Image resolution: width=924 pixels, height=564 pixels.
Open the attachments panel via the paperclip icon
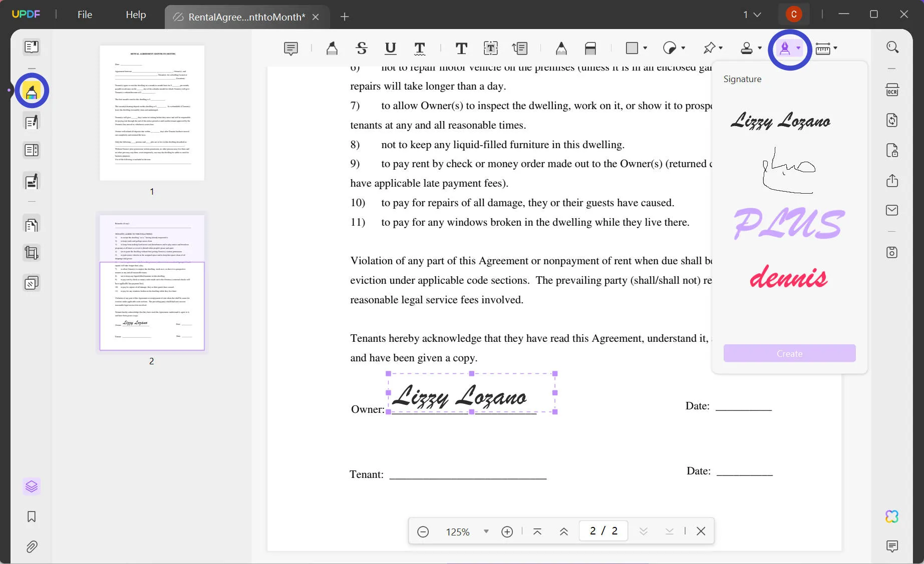pos(32,546)
